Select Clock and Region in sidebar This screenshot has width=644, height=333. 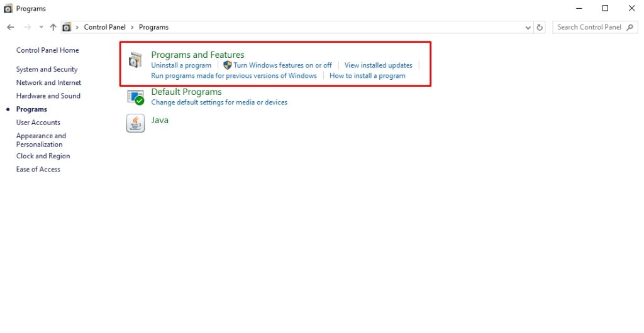(x=43, y=156)
